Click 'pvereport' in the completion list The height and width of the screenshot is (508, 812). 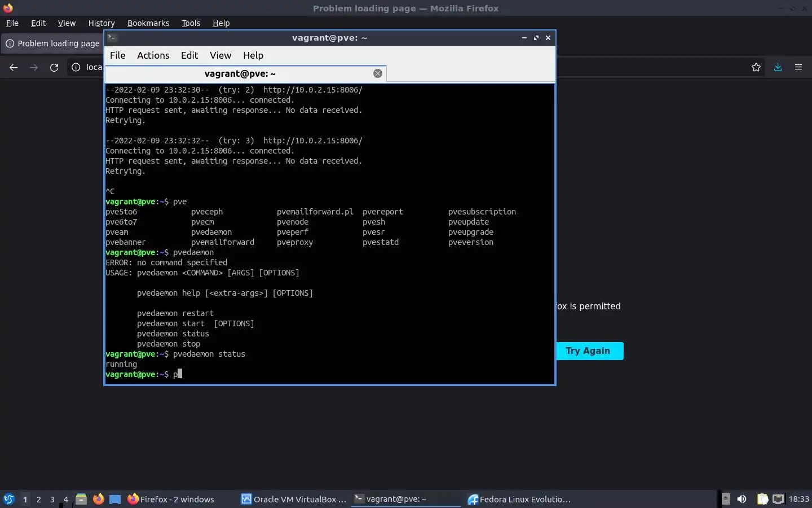383,212
